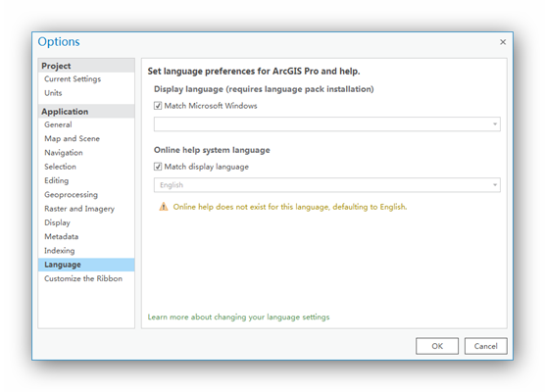Click the Project section header
Screen dimensions: 545x392
(x=86, y=66)
